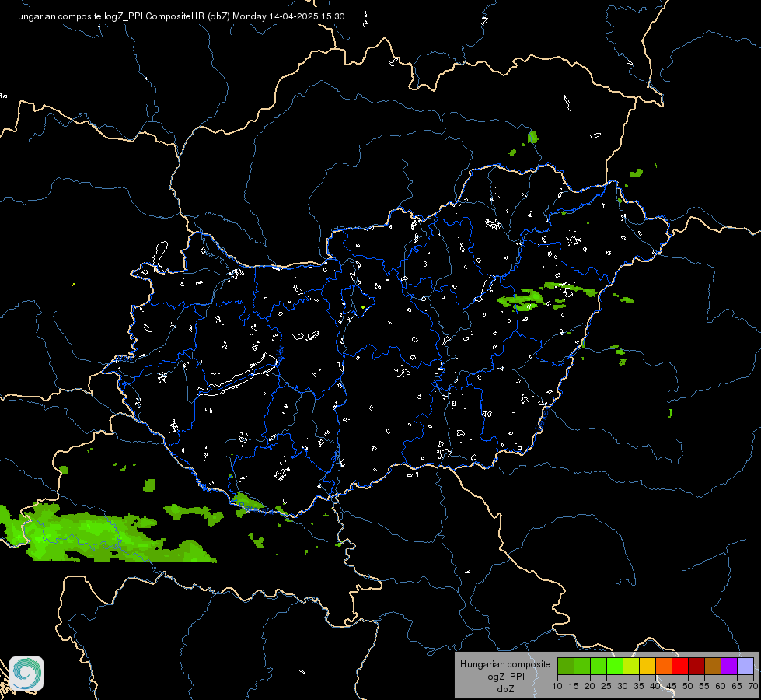Image resolution: width=761 pixels, height=700 pixels.
Task: Select the 45–50 dBZ red swatch
Action: (680, 666)
